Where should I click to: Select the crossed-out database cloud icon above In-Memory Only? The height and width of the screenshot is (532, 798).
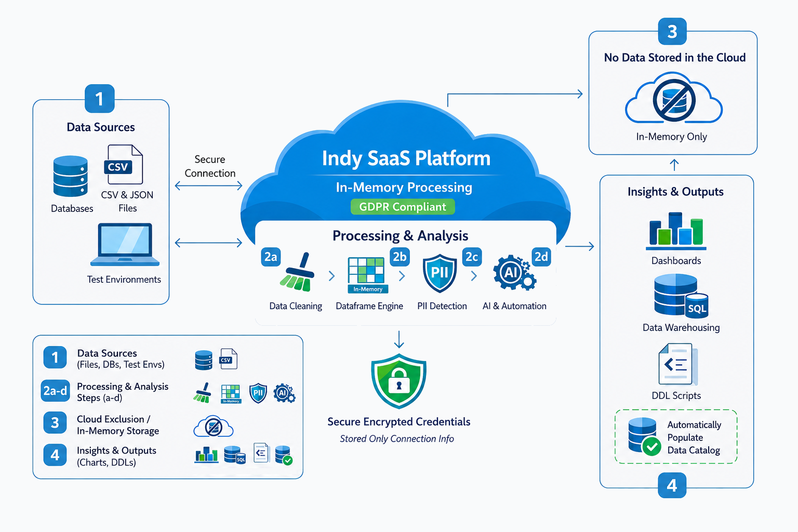(674, 99)
